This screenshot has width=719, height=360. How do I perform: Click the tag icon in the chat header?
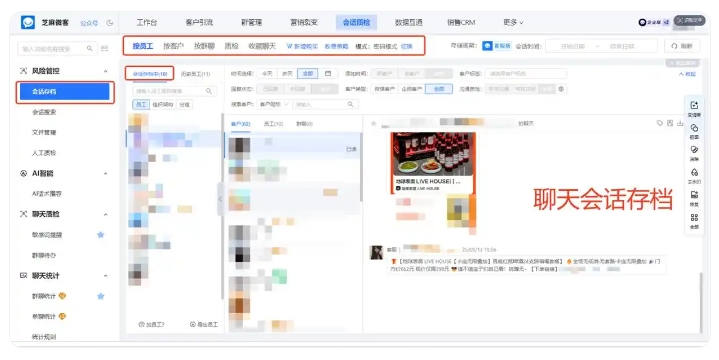[660, 123]
